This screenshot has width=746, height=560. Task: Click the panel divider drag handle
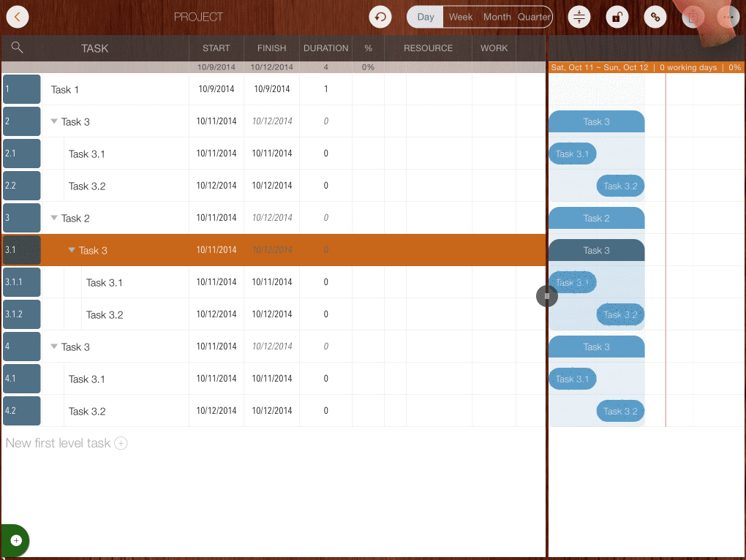click(546, 296)
